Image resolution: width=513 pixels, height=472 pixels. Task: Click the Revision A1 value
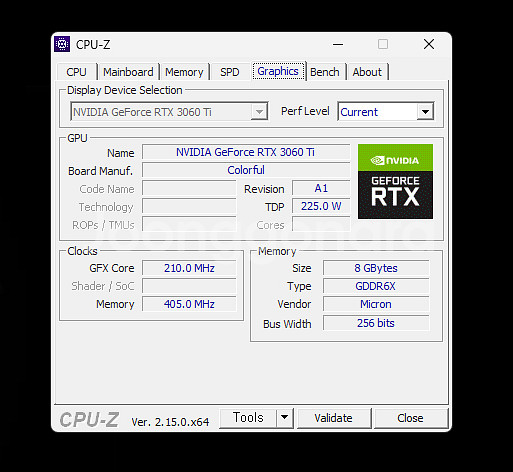[321, 188]
